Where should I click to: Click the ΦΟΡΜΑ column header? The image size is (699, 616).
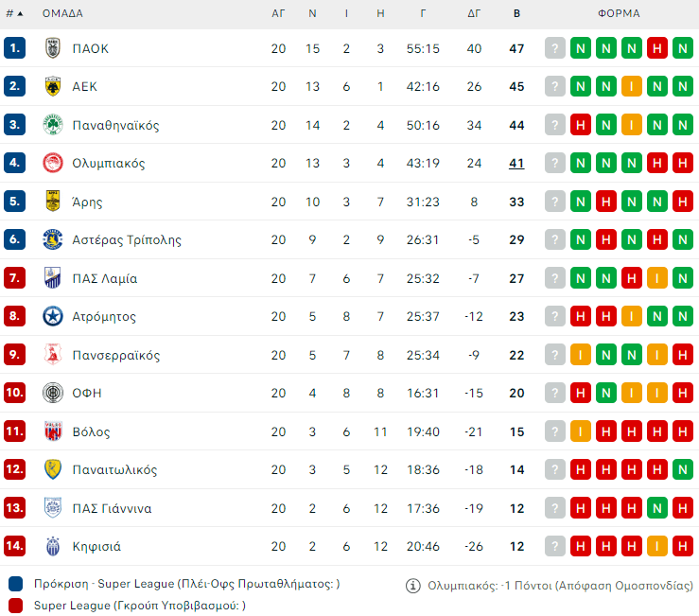click(x=619, y=14)
